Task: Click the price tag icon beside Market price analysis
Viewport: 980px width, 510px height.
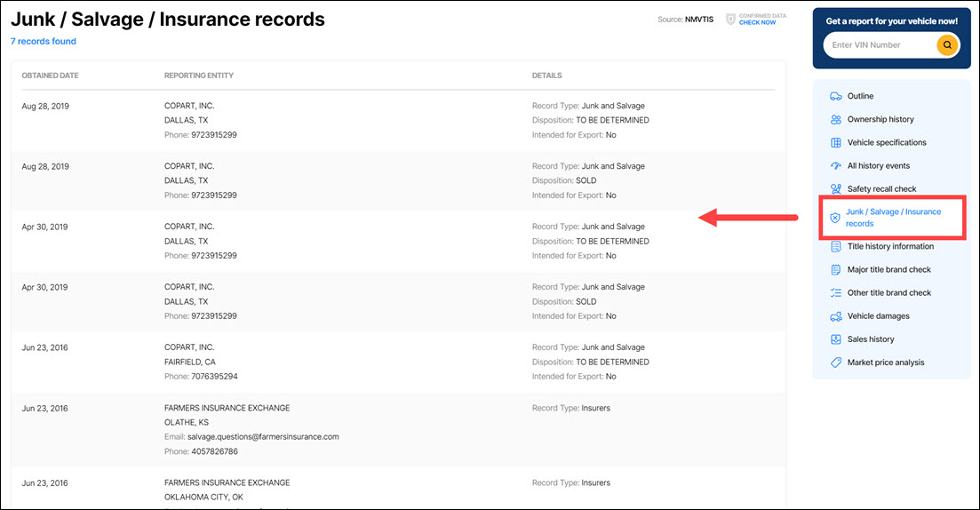Action: 835,363
